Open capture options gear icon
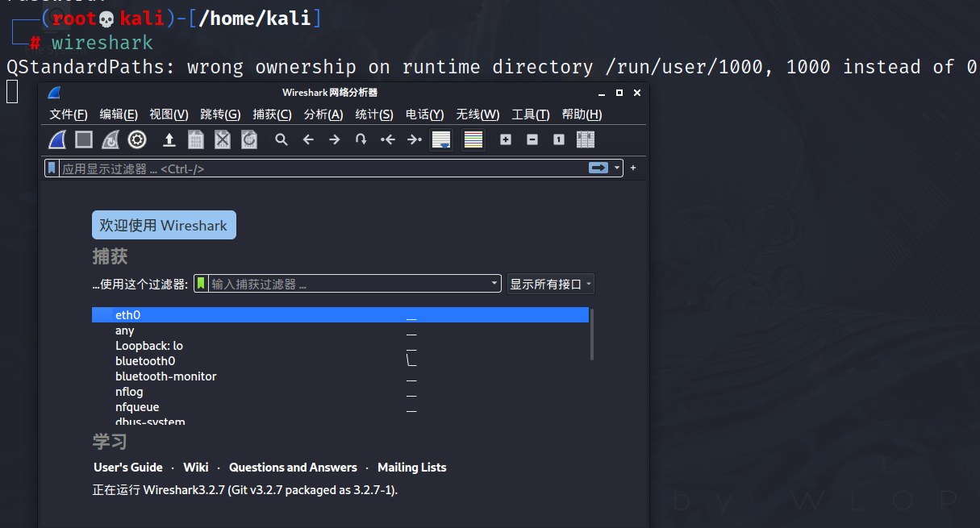This screenshot has width=980, height=528. click(137, 140)
